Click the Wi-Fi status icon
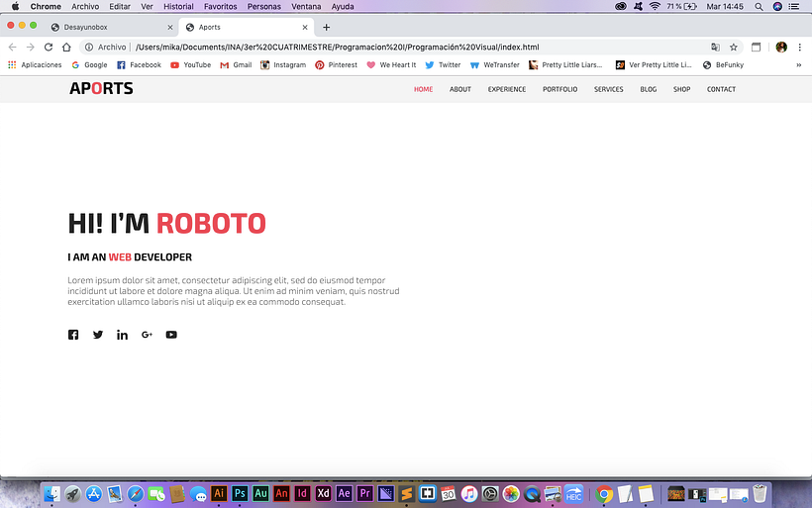Screen dimensions: 812x508 (656, 7)
